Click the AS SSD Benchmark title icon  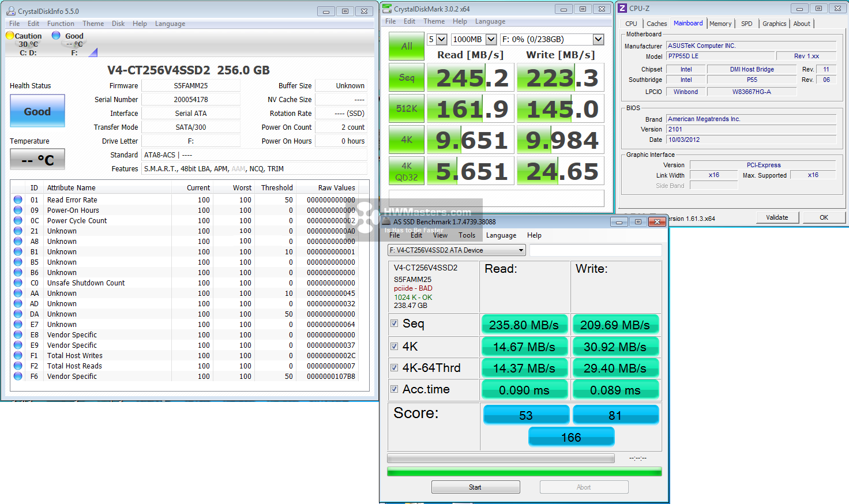pyautogui.click(x=387, y=221)
